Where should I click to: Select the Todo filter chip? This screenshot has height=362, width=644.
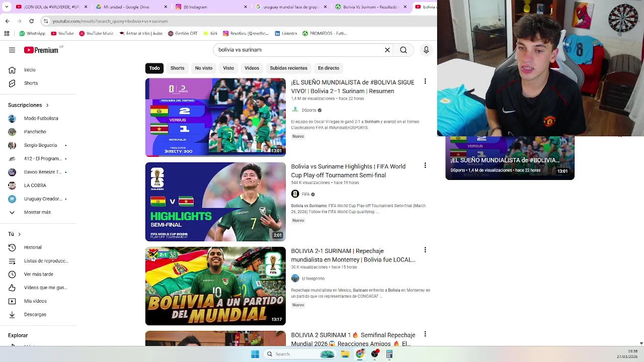click(x=154, y=68)
